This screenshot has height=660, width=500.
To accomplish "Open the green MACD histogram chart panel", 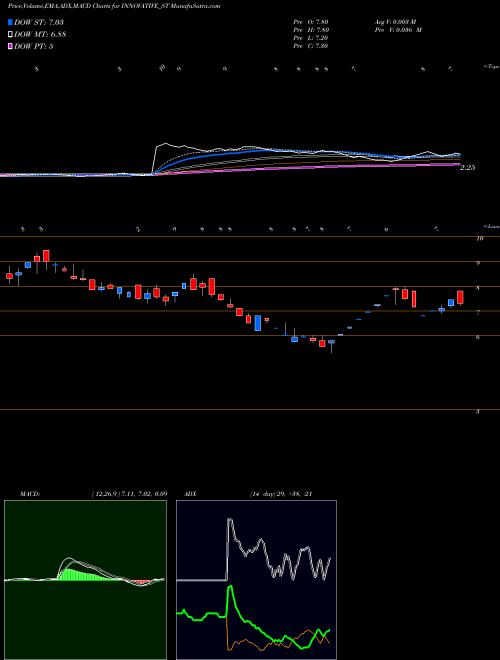I will [85, 580].
